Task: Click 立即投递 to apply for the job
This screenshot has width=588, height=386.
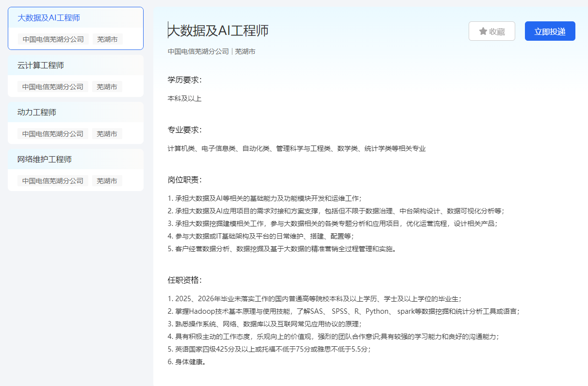Action: coord(550,31)
